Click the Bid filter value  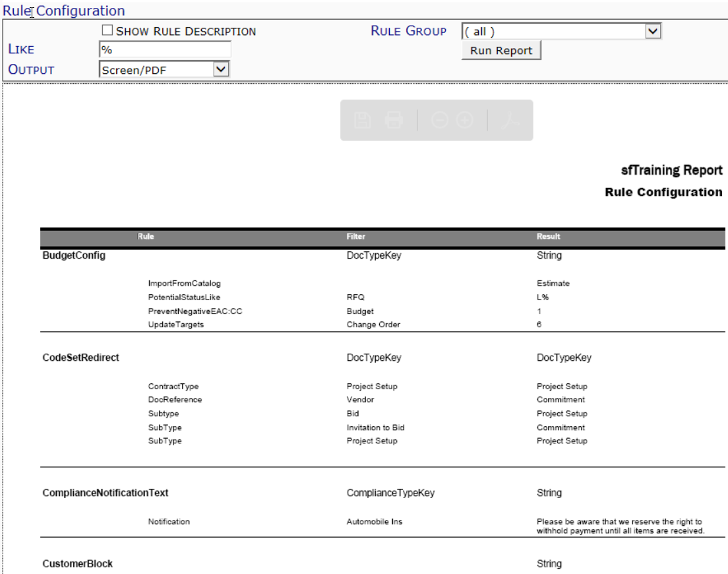[352, 413]
